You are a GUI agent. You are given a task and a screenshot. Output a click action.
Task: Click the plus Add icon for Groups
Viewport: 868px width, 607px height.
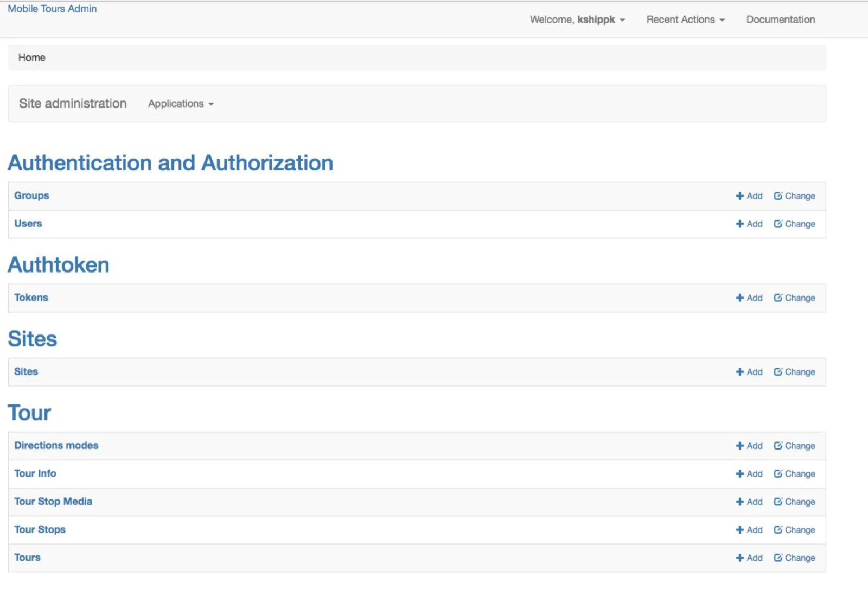(739, 196)
